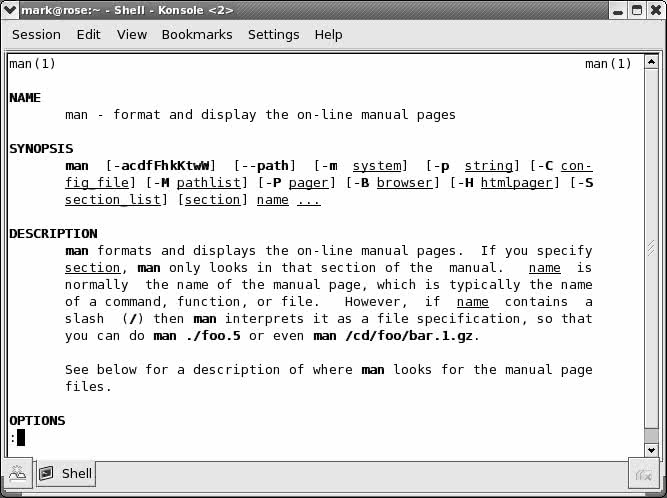Screen dimensions: 667x498
Task: Close the Konsole window
Action: point(656,10)
